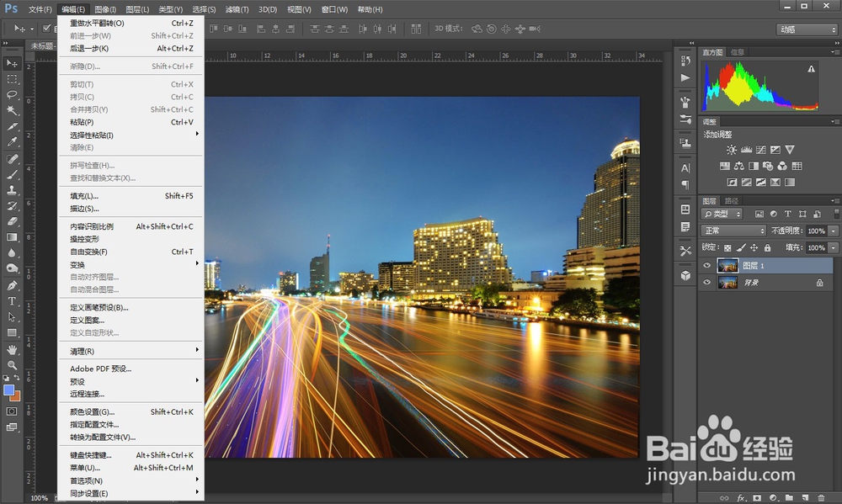Open the 3D panel cube icon
This screenshot has width=842, height=504.
pyautogui.click(x=685, y=275)
